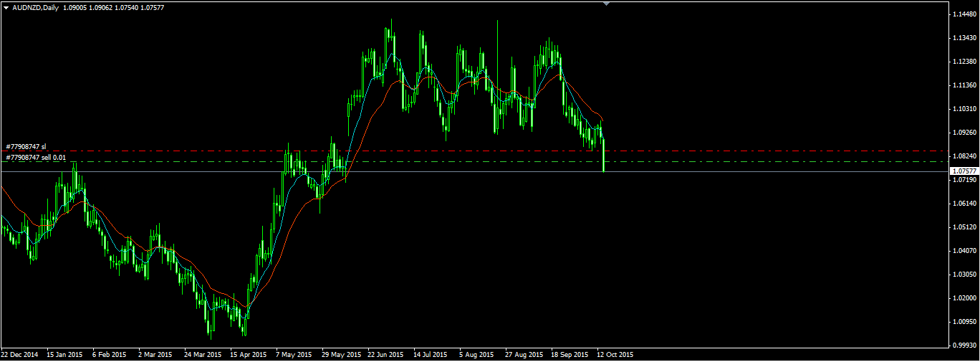Screen dimensions: 980x362
Task: Click the 0.99930 price scale label
Action: tap(964, 346)
